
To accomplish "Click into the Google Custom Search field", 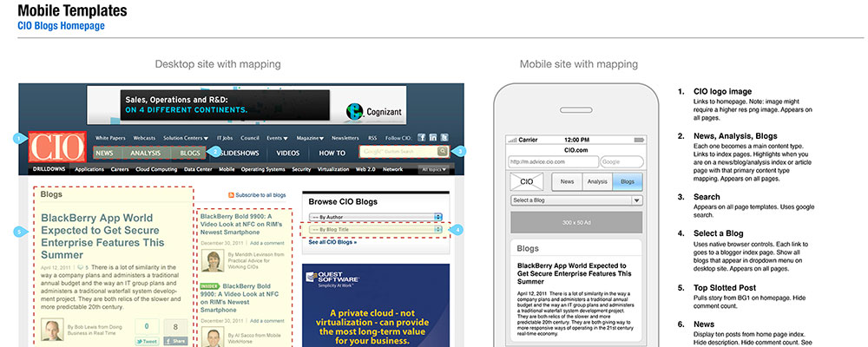I will 398,151.
